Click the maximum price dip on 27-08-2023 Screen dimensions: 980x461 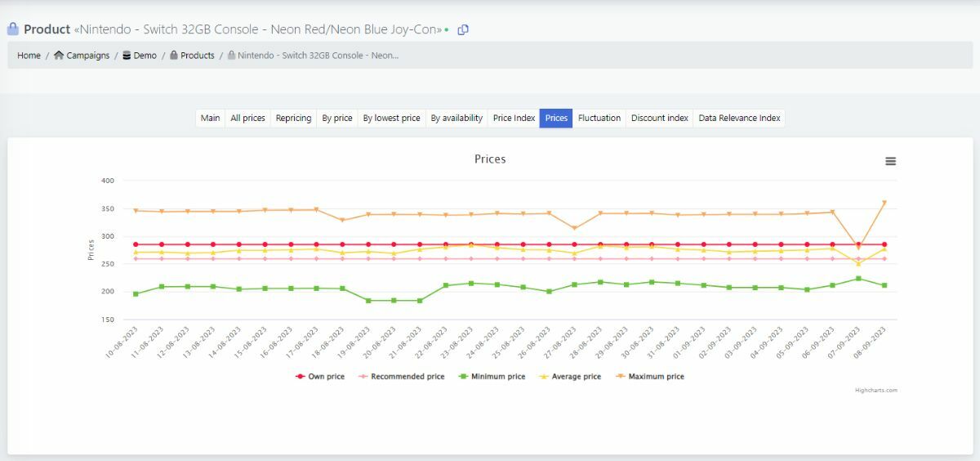(574, 228)
